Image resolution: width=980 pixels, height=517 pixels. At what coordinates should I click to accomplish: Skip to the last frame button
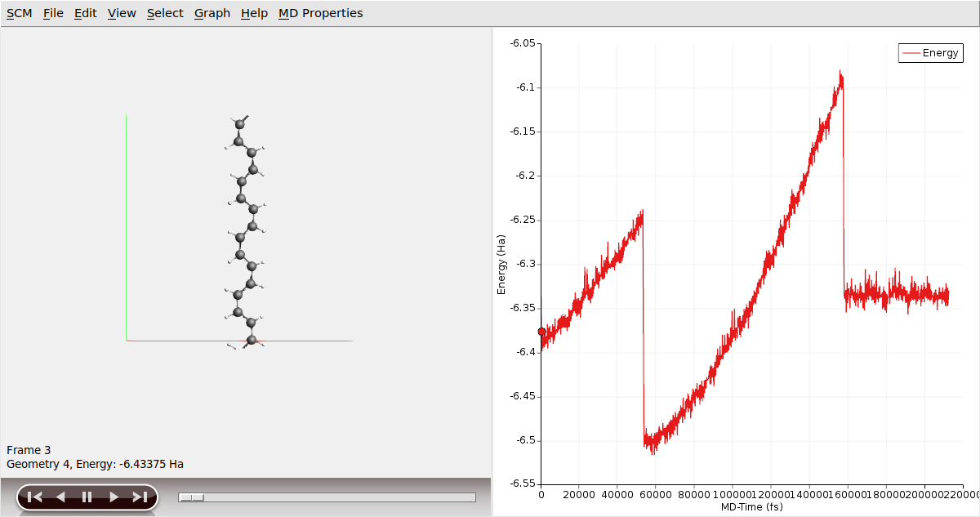click(140, 497)
